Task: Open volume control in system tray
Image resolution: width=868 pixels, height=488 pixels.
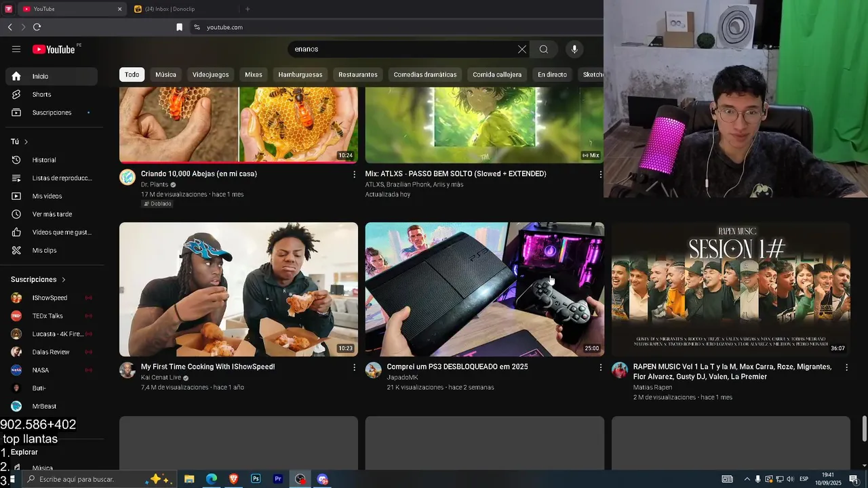Action: pos(790,479)
